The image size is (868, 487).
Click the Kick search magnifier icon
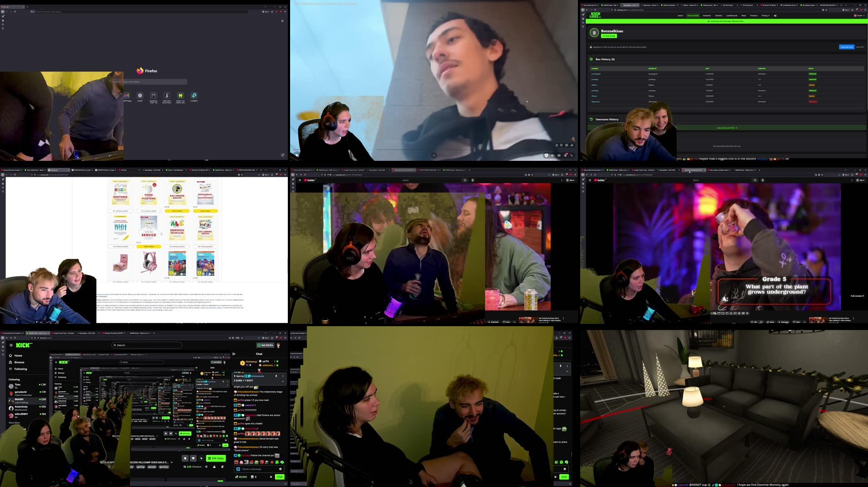coord(114,345)
